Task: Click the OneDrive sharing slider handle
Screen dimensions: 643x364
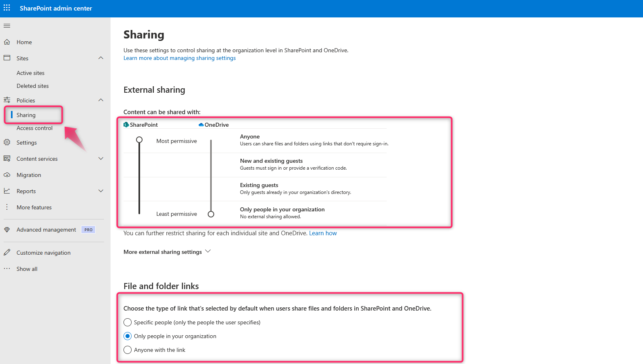Action: [211, 214]
